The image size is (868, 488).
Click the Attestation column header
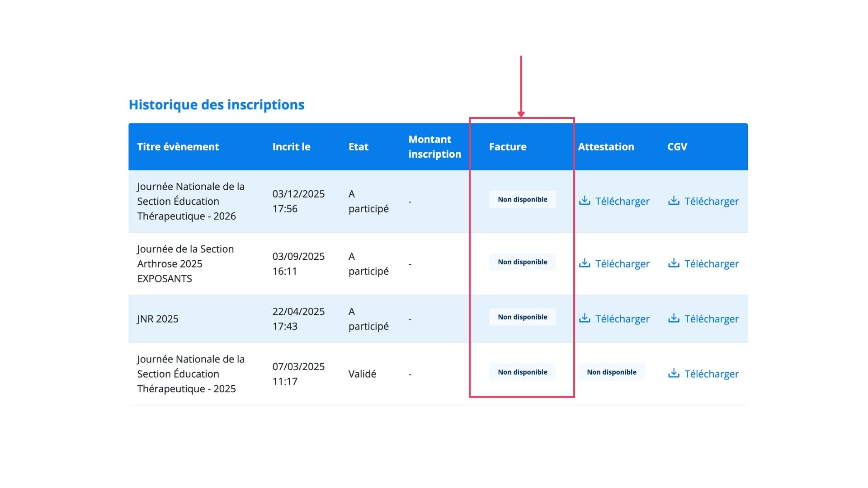coord(606,147)
